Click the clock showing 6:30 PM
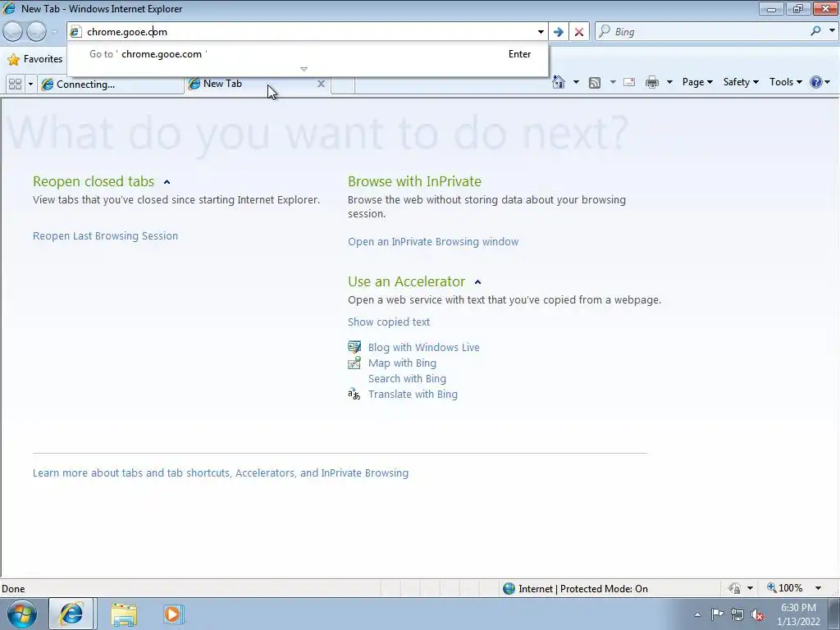Image resolution: width=840 pixels, height=630 pixels. pos(798,608)
